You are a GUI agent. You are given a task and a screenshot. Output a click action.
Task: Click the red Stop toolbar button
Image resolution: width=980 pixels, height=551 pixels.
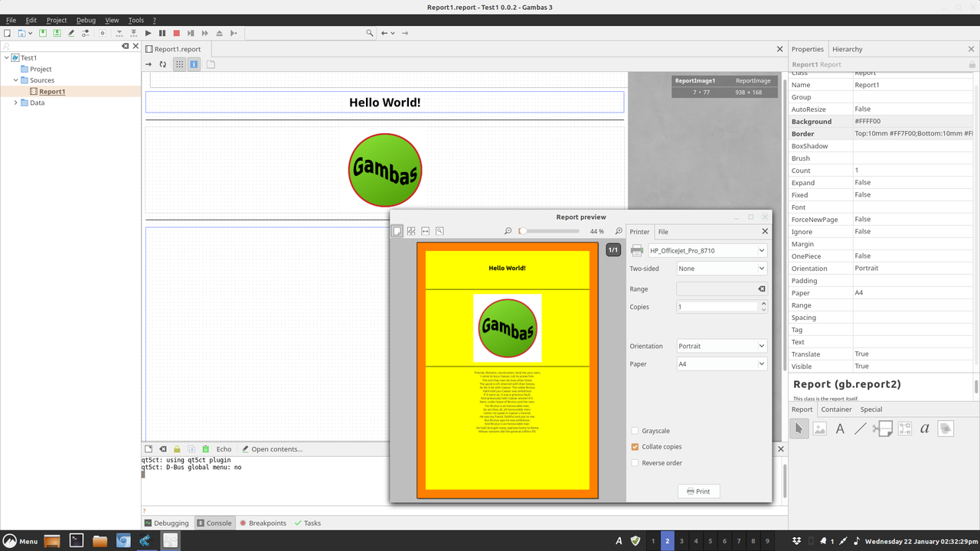176,33
